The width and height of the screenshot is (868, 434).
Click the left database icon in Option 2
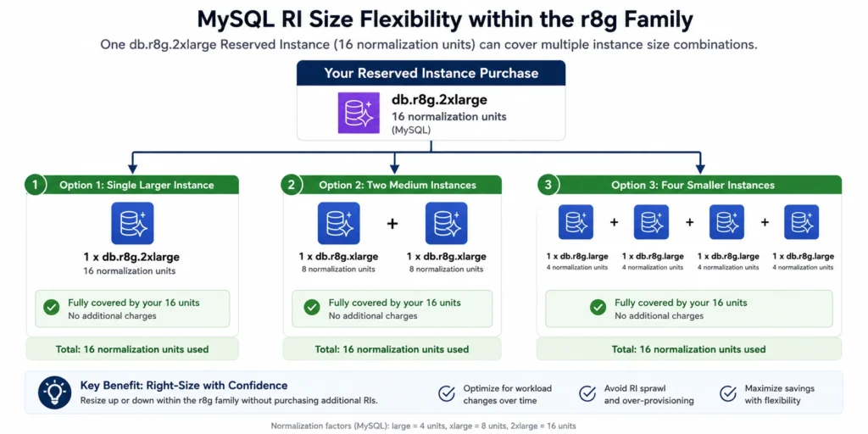point(338,223)
